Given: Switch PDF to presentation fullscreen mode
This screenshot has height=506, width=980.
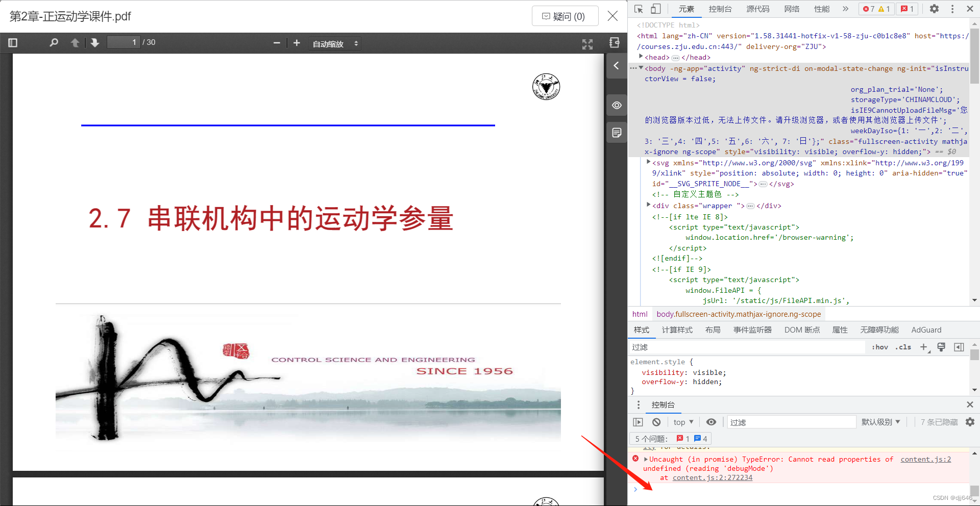Looking at the screenshot, I should click(x=587, y=44).
